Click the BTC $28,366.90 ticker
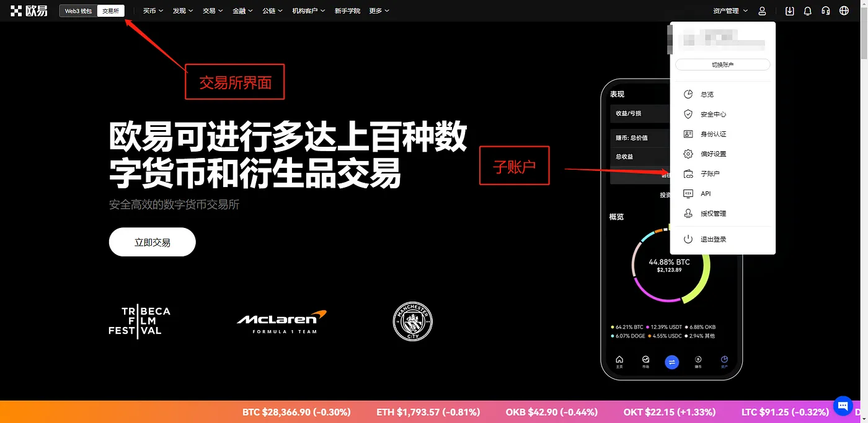Image resolution: width=868 pixels, height=423 pixels. tap(296, 412)
